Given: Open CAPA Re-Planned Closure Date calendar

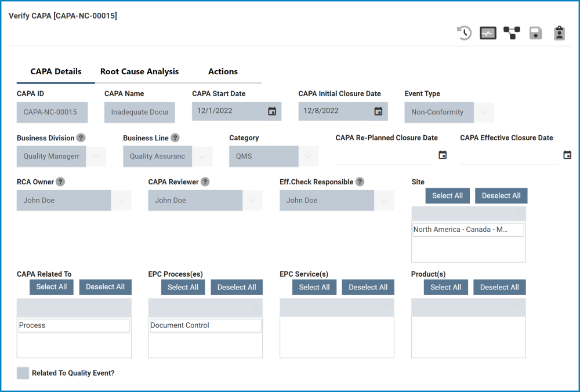Looking at the screenshot, I should pyautogui.click(x=443, y=155).
